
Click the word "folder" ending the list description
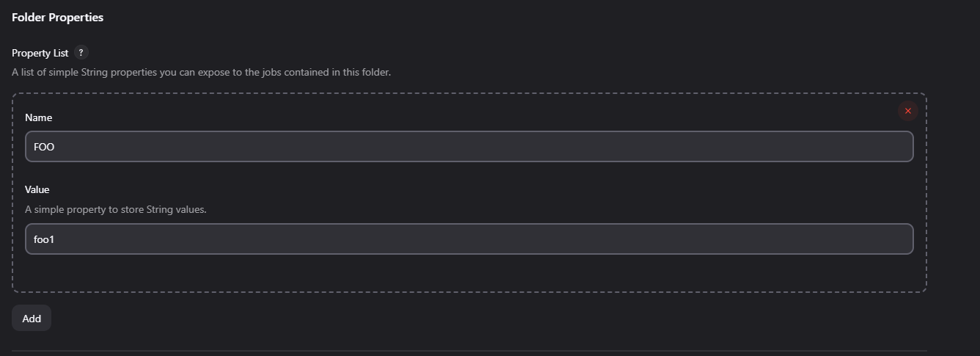tap(375, 73)
